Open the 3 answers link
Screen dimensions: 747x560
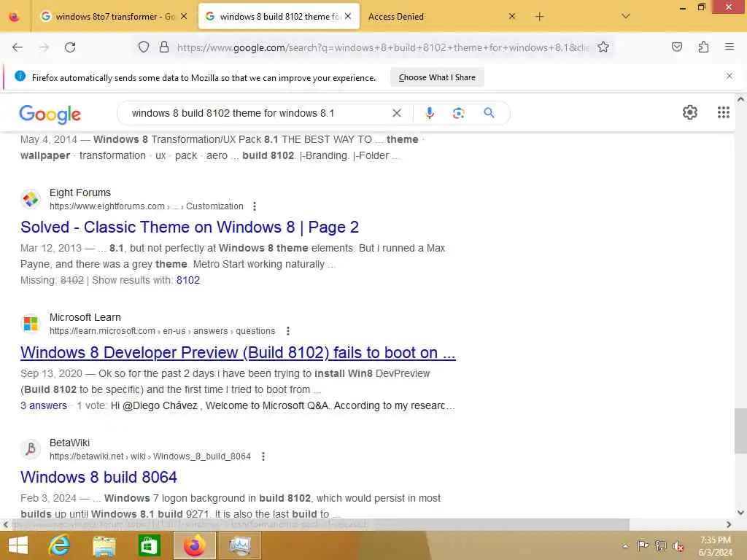click(x=43, y=405)
